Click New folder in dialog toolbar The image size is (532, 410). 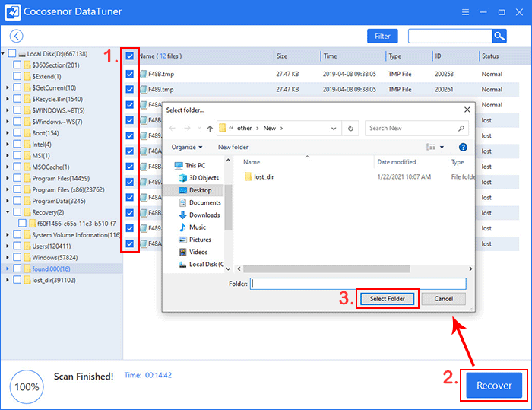[x=233, y=147]
